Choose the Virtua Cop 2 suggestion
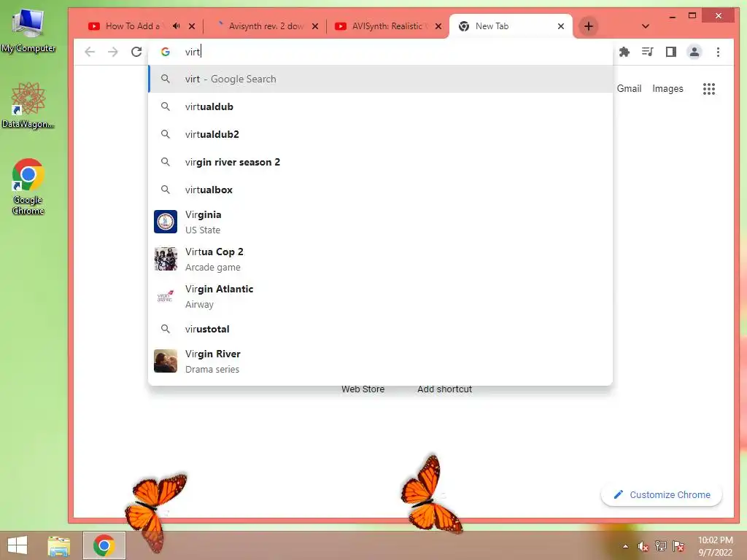 tap(381, 259)
